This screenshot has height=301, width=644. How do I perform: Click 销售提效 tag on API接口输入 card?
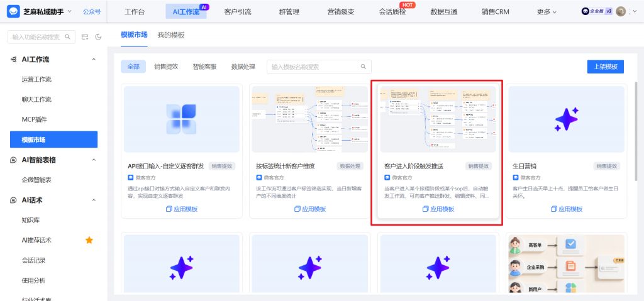pos(222,167)
